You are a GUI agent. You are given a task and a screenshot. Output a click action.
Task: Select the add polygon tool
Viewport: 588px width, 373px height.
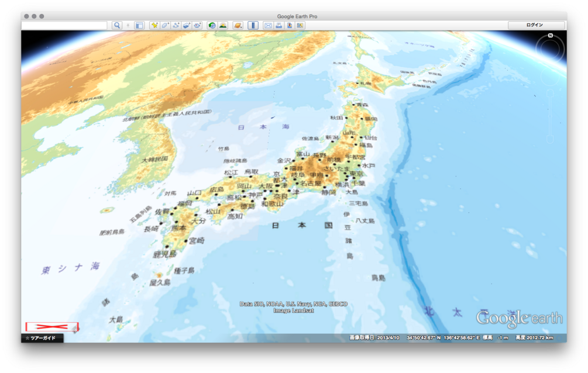click(x=165, y=26)
